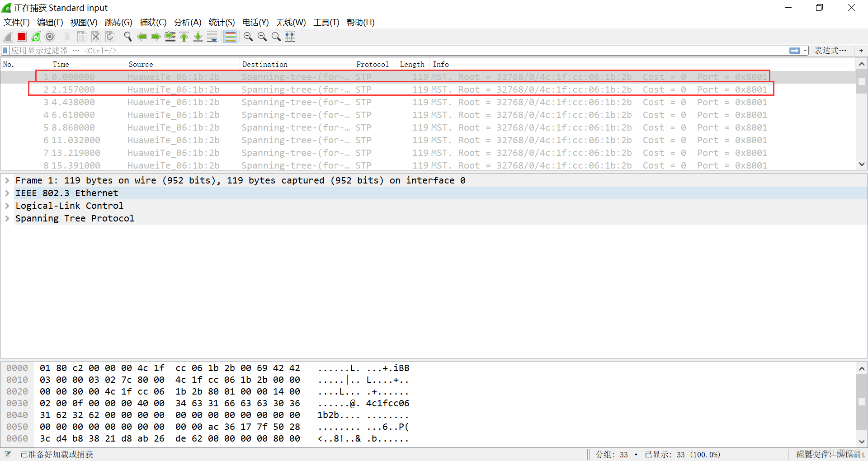Open the 表达式 expression builder
Screen dimensions: 868x461
click(x=830, y=51)
